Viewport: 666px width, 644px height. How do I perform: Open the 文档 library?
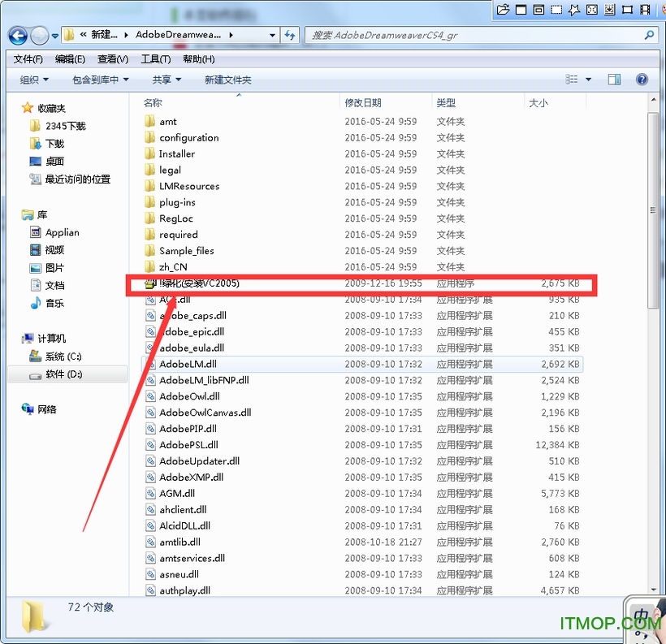47,286
